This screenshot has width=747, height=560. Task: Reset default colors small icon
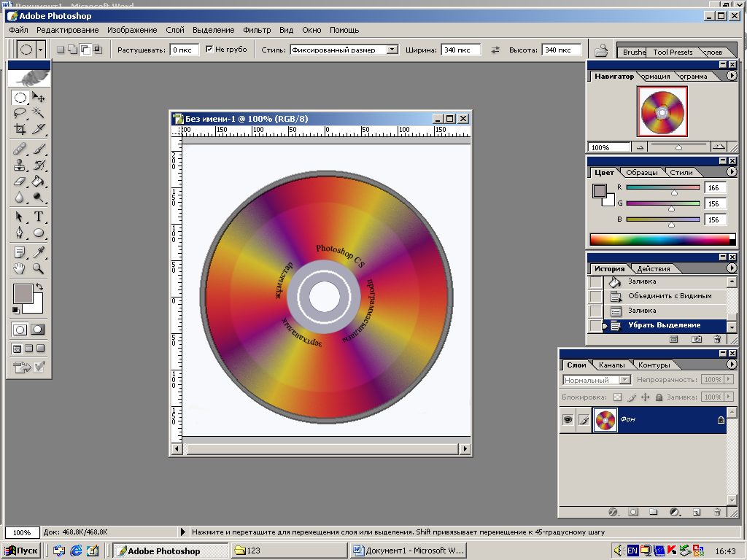tap(16, 311)
